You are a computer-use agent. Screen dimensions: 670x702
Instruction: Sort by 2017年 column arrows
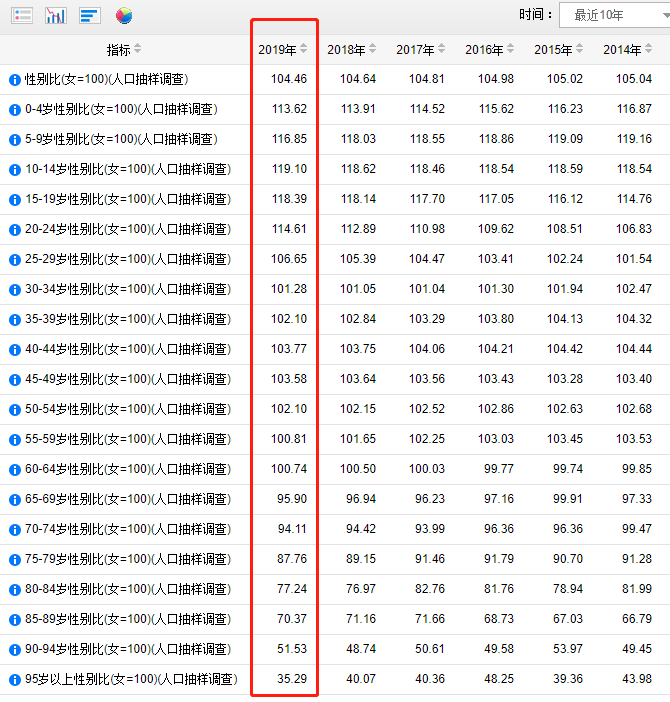click(x=441, y=48)
